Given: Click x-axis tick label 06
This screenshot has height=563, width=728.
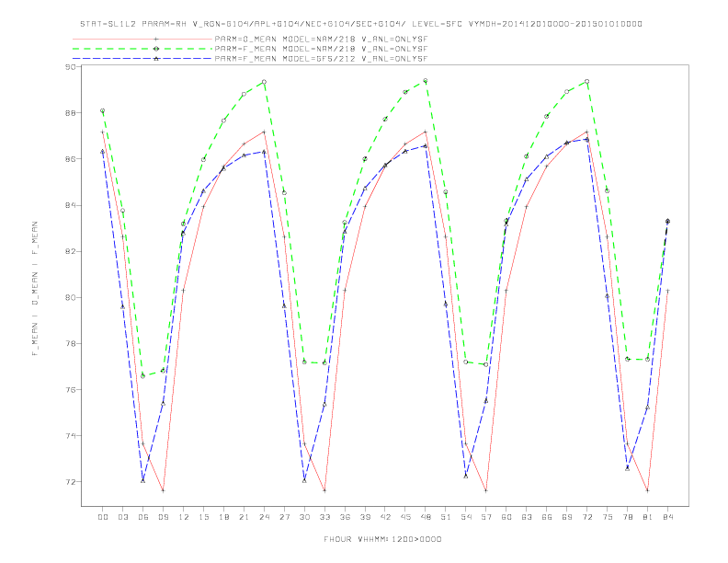Looking at the screenshot, I should [x=143, y=517].
